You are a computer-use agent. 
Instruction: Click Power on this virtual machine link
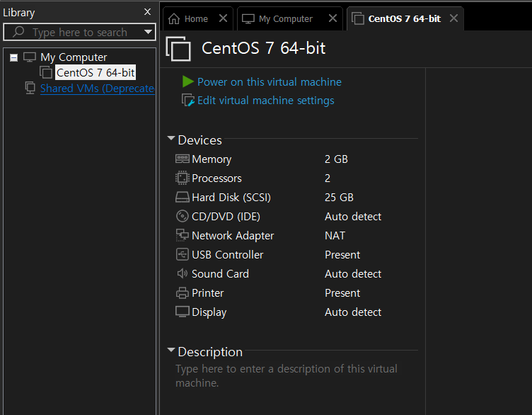pos(270,82)
